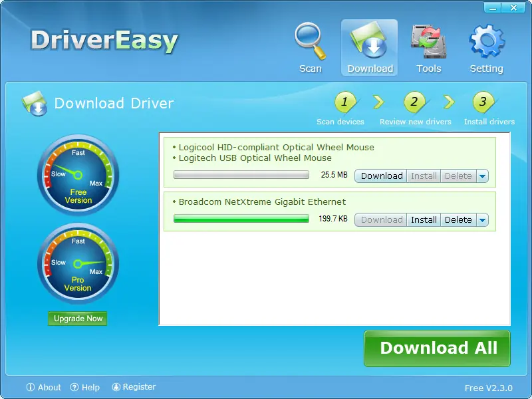Click the 25.5 MB size value

pos(334,175)
